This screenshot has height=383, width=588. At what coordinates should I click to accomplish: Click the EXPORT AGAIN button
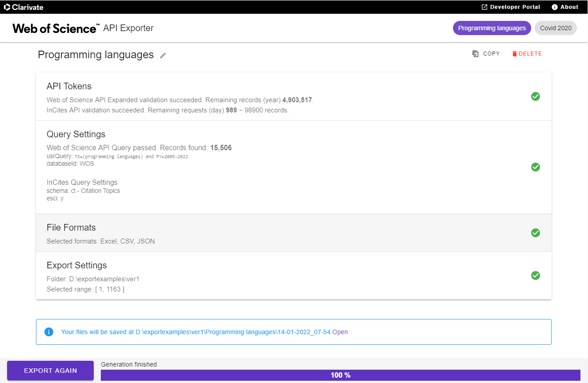[50, 371]
